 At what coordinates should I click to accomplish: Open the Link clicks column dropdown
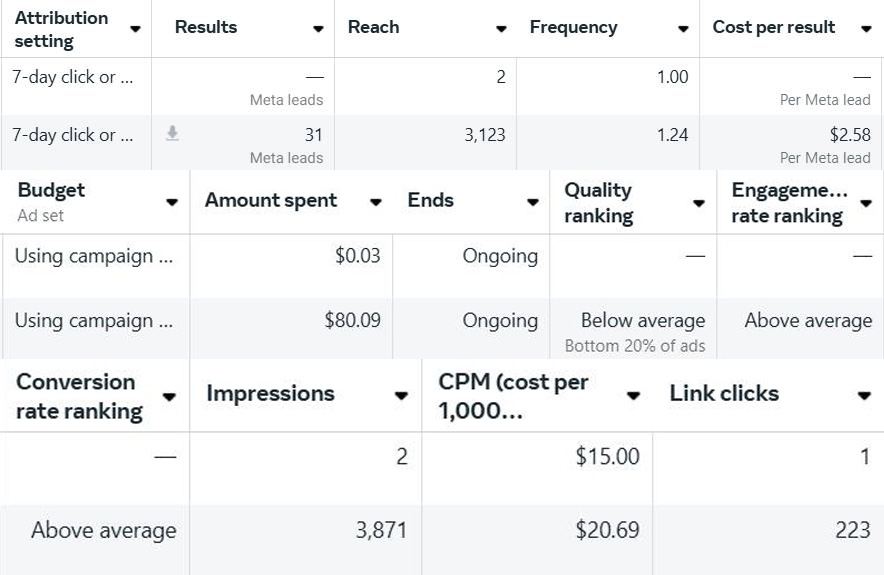[864, 396]
